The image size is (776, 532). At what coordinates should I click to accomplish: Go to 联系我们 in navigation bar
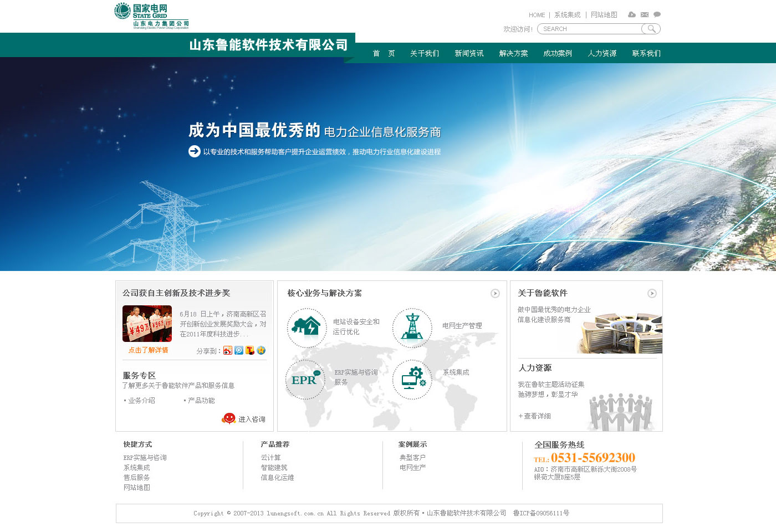(646, 53)
